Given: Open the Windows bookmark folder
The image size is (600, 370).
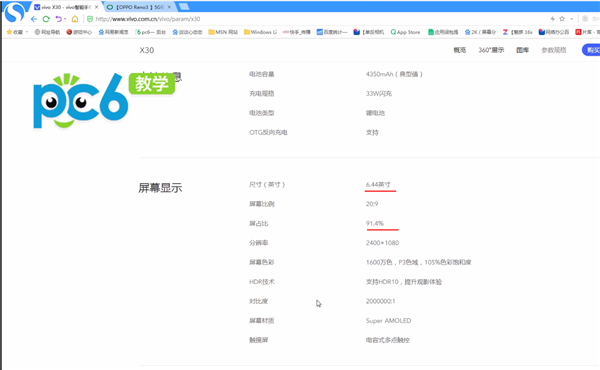Looking at the screenshot, I should [260, 32].
